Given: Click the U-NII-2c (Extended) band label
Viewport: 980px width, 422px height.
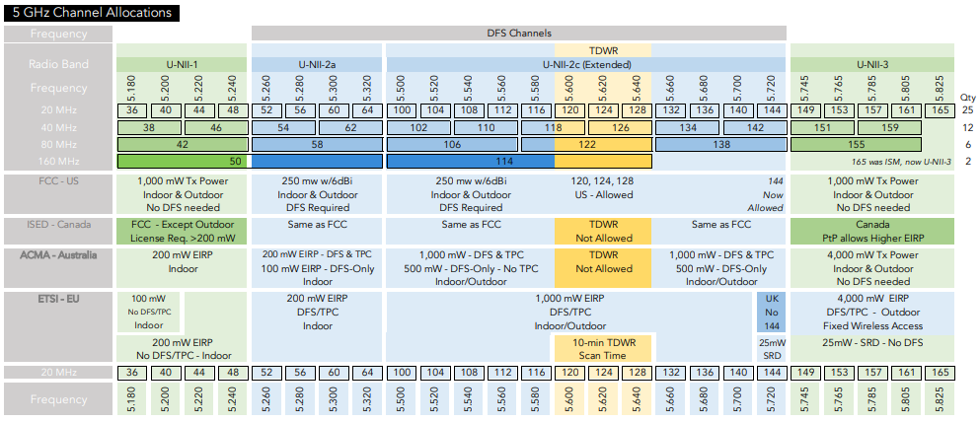Looking at the screenshot, I should click(586, 64).
